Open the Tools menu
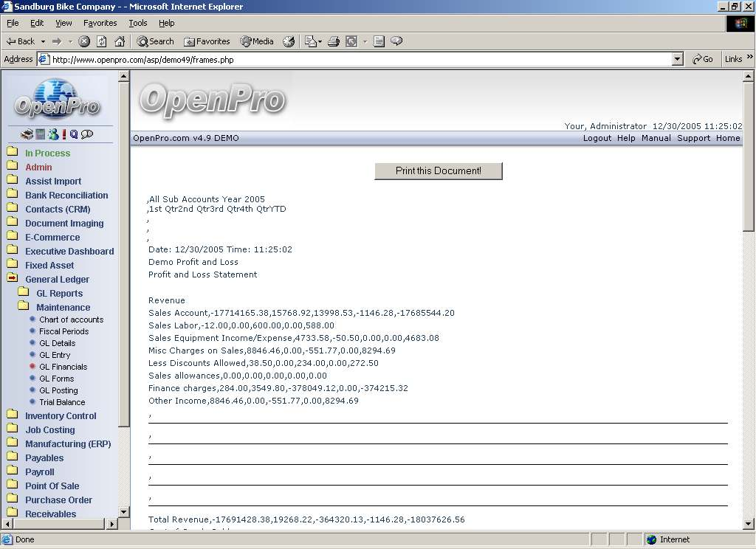This screenshot has height=549, width=756. (137, 23)
